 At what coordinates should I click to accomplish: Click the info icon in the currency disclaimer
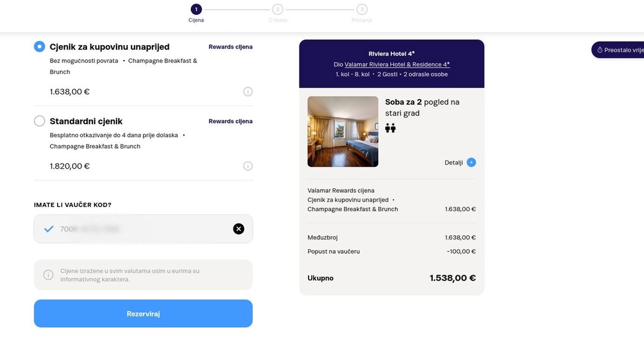point(48,273)
